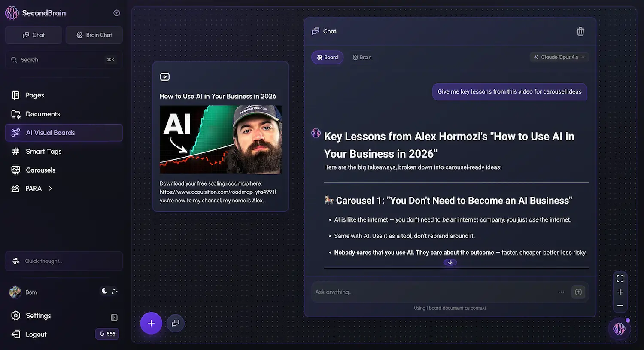Click the Ask anything input field
Viewport: 644px width, 350px height.
(429, 292)
